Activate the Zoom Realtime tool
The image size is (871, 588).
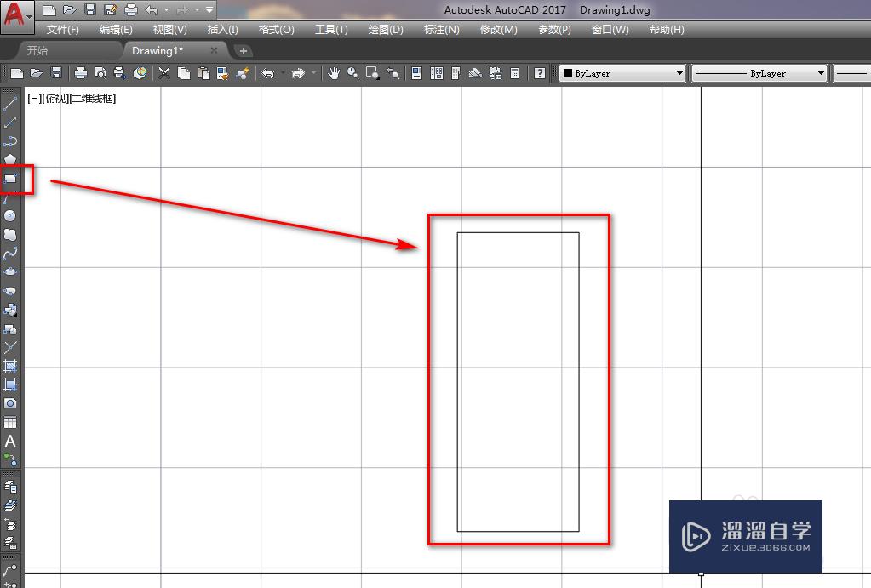(x=352, y=72)
